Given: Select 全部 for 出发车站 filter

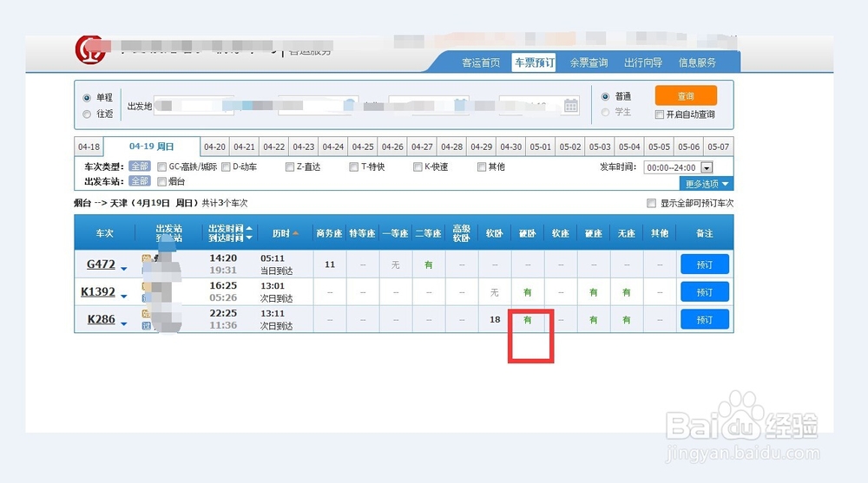Looking at the screenshot, I should point(140,181).
